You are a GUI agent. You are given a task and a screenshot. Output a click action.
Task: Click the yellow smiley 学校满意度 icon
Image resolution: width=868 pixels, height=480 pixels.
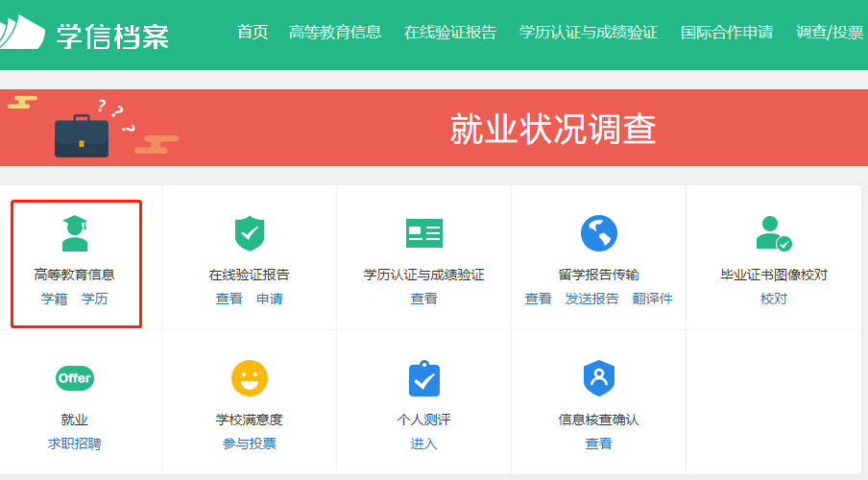[249, 378]
